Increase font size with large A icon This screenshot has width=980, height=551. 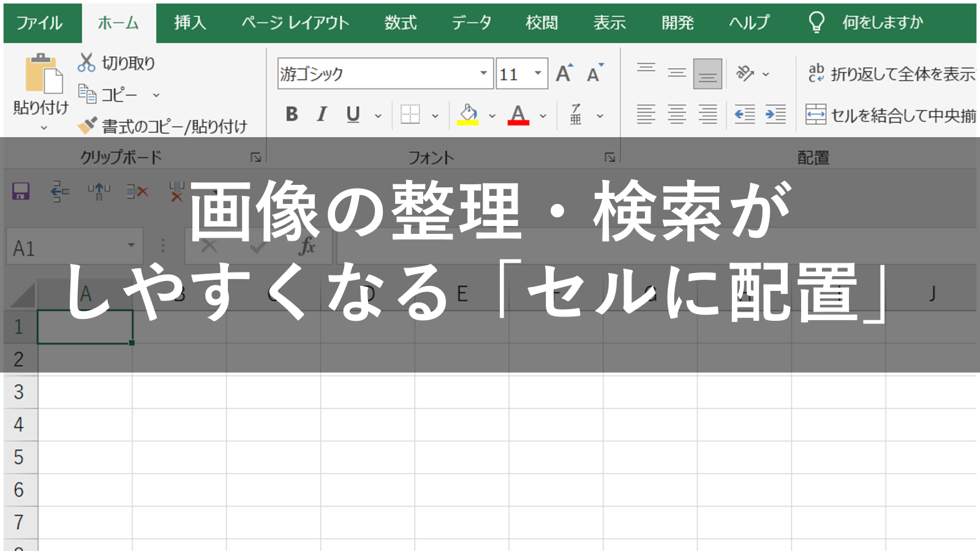(x=564, y=73)
